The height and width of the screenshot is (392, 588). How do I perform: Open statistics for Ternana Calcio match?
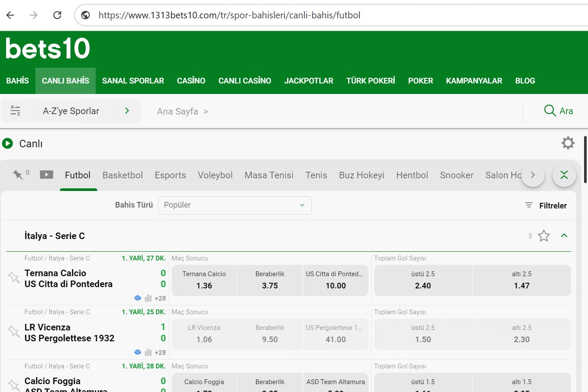(x=148, y=298)
